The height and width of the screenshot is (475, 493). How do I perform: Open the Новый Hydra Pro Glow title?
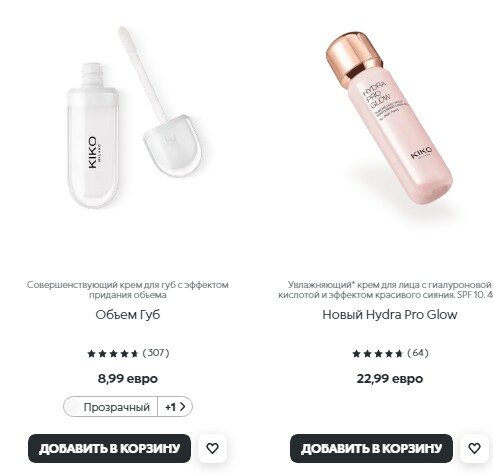pos(390,314)
